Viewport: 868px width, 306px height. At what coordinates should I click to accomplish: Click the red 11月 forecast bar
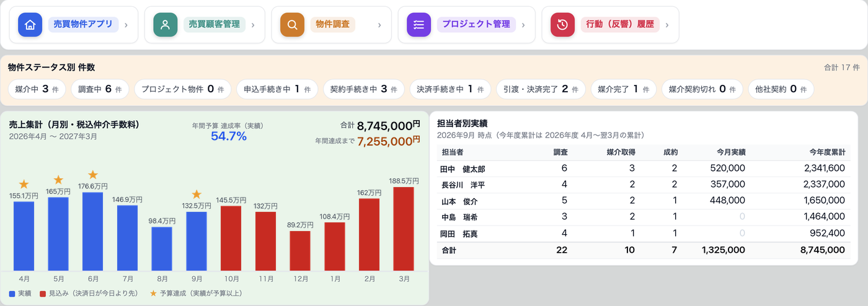(x=265, y=242)
